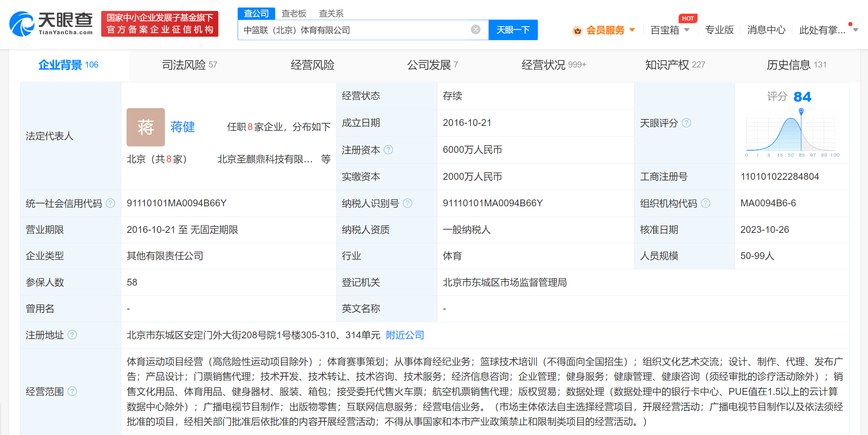Viewport: 868px width, 435px height.
Task: Click the credit code 91110101MA0094B66Y under 统一社会信用代码
Action: (x=177, y=203)
